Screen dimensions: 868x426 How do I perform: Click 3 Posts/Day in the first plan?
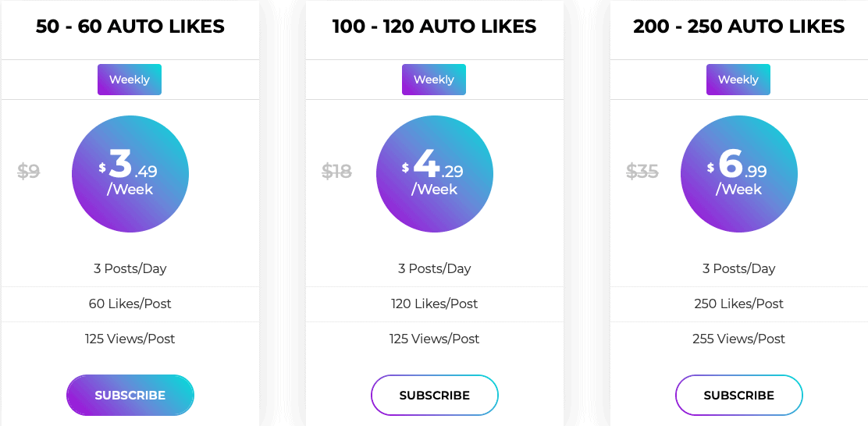(130, 268)
